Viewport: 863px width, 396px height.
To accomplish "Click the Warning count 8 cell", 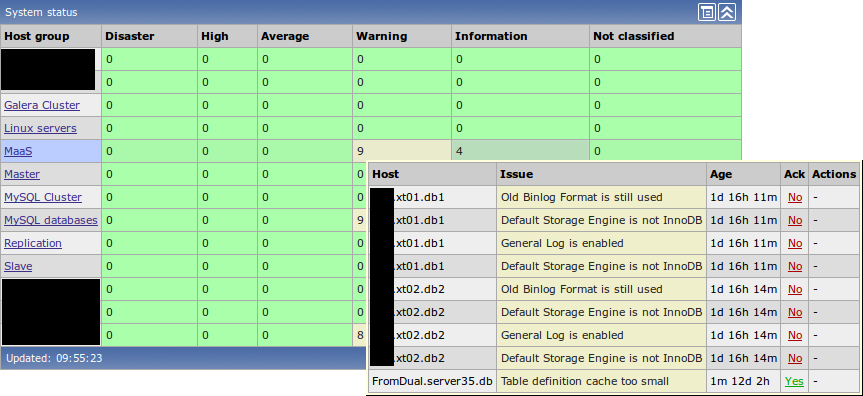I will pyautogui.click(x=361, y=335).
